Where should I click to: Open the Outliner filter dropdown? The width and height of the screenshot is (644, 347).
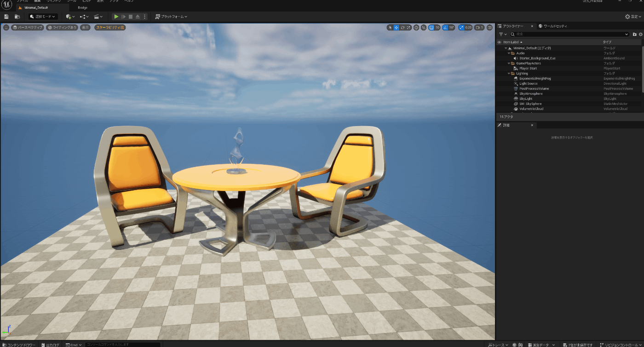(503, 34)
